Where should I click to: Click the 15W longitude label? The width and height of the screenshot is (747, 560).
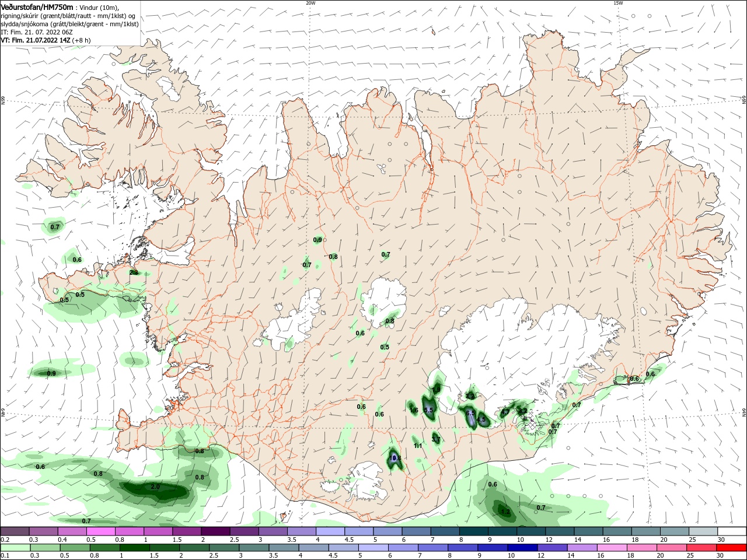(618, 2)
